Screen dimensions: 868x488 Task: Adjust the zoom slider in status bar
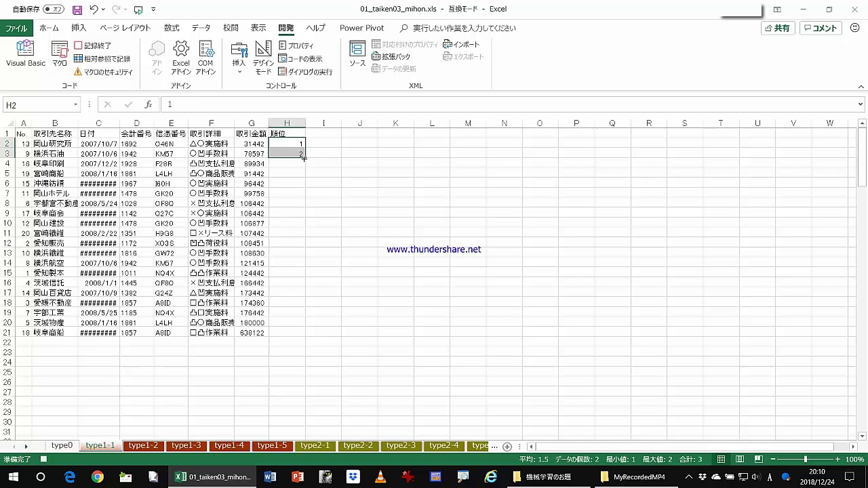806,460
